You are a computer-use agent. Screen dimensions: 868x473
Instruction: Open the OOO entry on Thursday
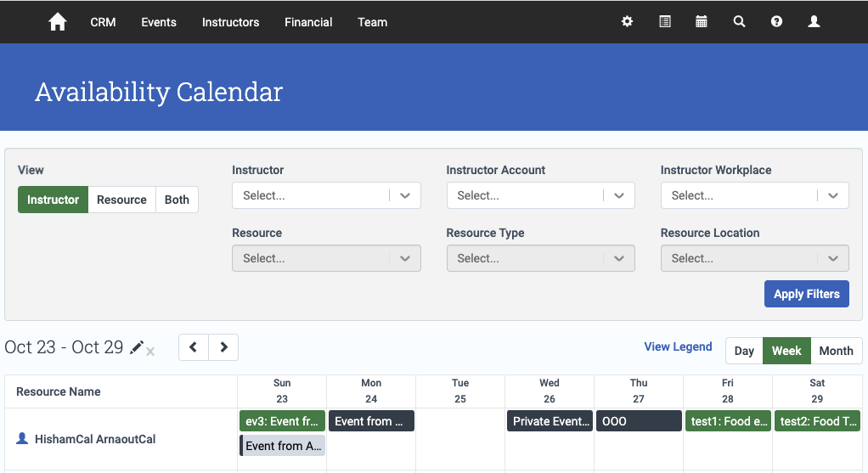tap(639, 421)
